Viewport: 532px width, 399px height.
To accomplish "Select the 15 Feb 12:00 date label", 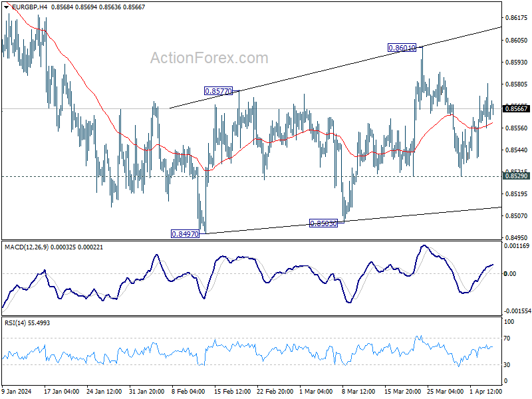I will pos(232,391).
